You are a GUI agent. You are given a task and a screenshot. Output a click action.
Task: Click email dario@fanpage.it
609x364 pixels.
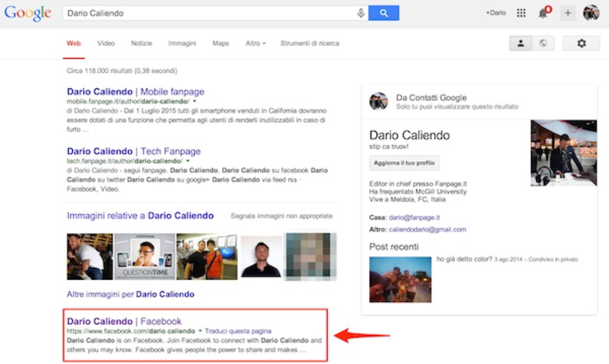point(414,217)
